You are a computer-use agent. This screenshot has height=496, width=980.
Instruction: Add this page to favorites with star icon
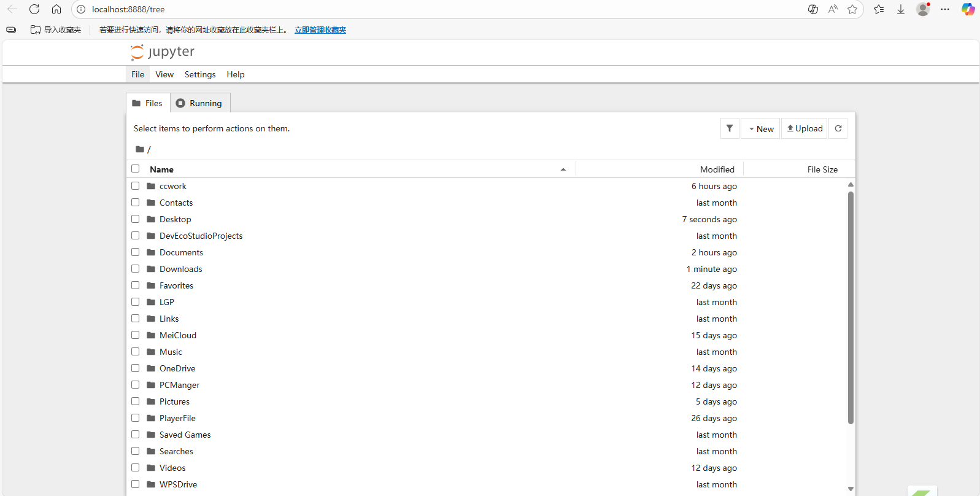[x=852, y=9]
